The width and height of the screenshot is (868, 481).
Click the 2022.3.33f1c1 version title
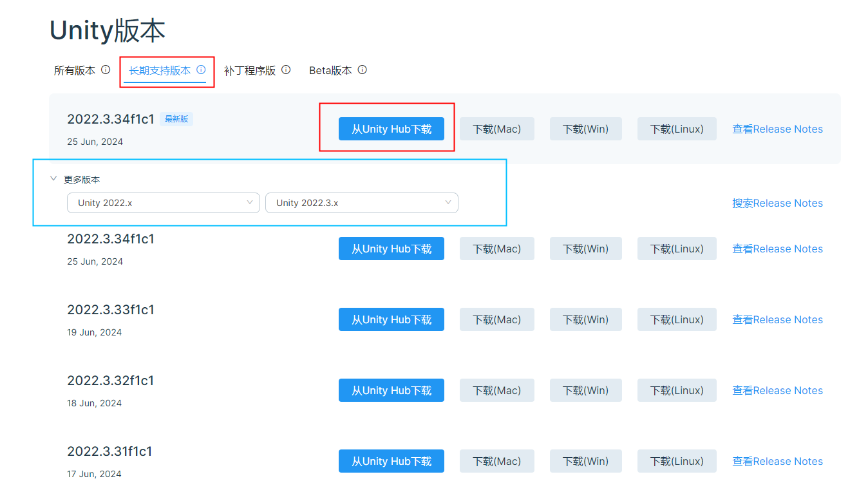111,310
